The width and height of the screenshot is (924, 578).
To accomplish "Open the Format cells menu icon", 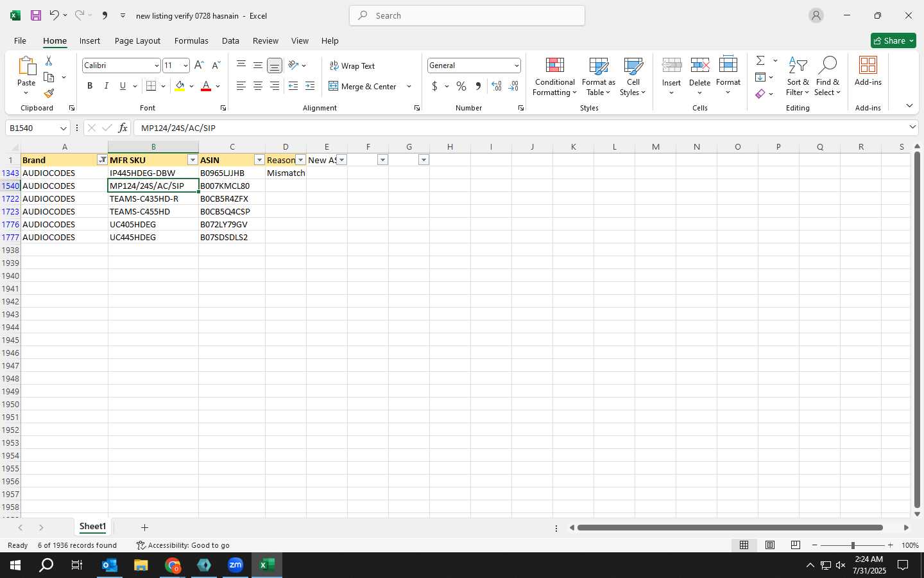I will click(x=728, y=64).
